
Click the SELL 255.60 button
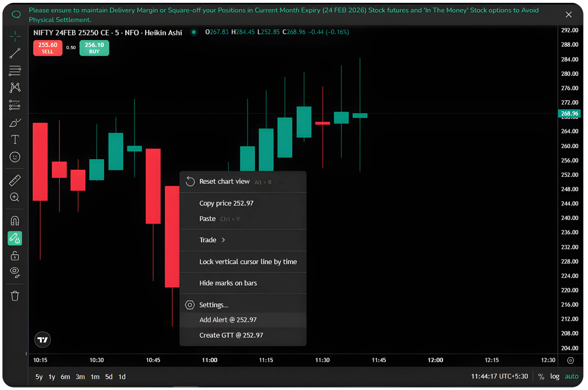tap(47, 48)
